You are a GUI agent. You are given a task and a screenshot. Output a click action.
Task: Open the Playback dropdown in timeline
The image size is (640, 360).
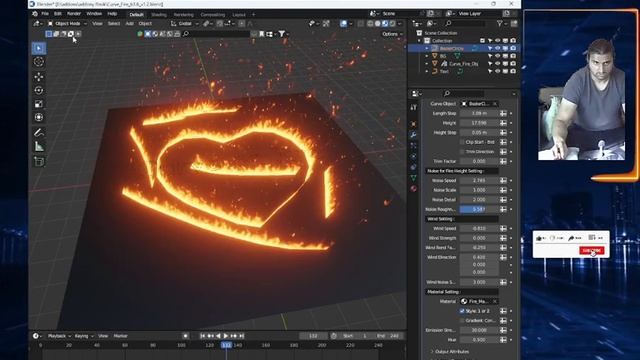tap(59, 336)
